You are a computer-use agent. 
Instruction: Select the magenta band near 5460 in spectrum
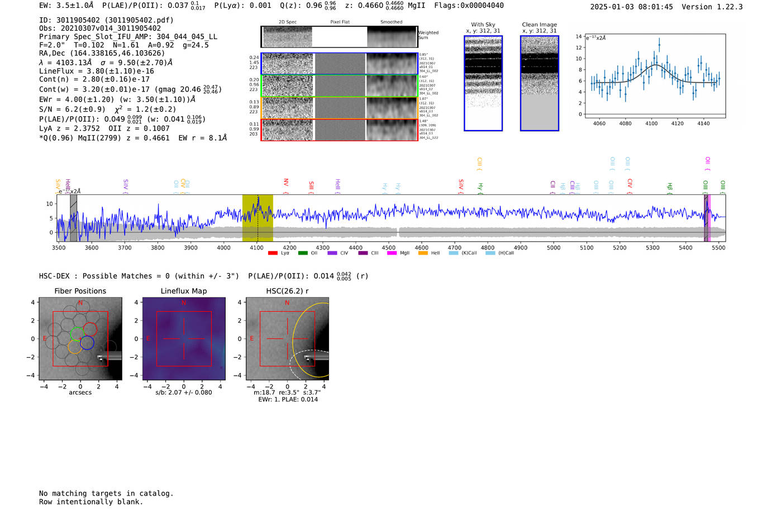(707, 218)
